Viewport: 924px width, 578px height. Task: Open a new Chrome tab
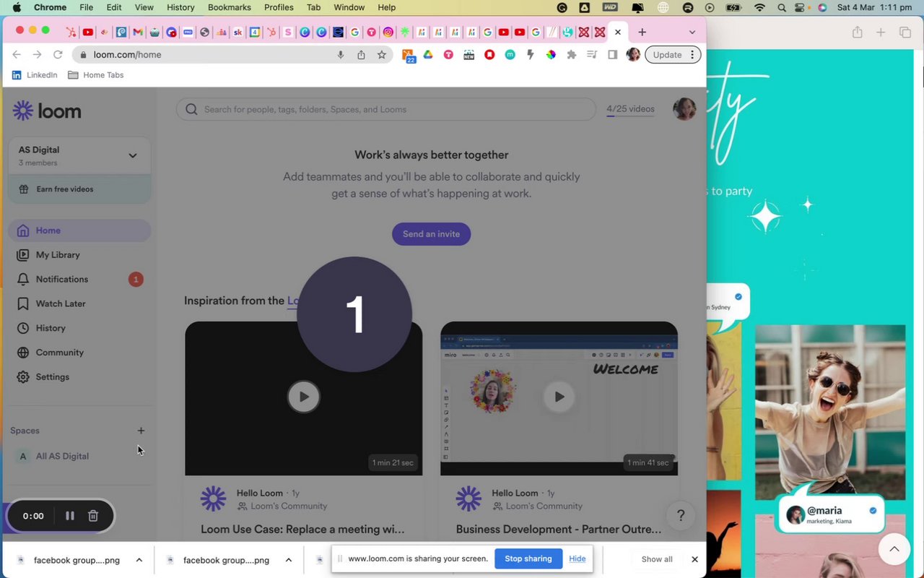tap(642, 32)
